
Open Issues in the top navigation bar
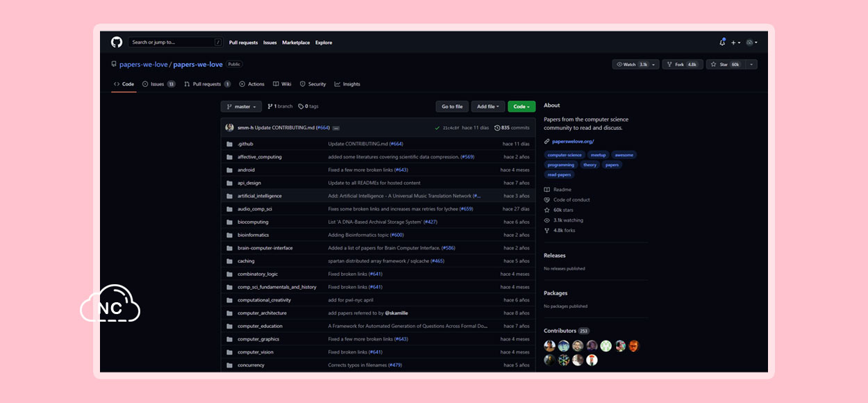click(270, 42)
